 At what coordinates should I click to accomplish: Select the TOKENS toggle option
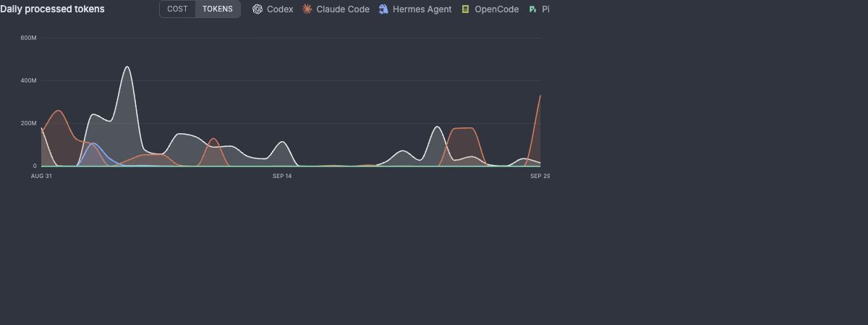pos(218,9)
